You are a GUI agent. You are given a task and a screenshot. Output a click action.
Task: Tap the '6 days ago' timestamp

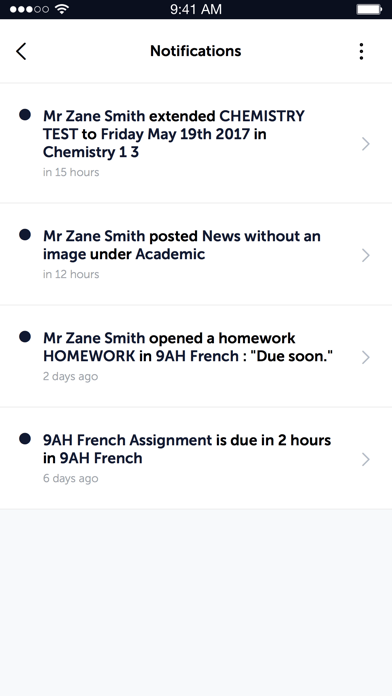pos(71,478)
